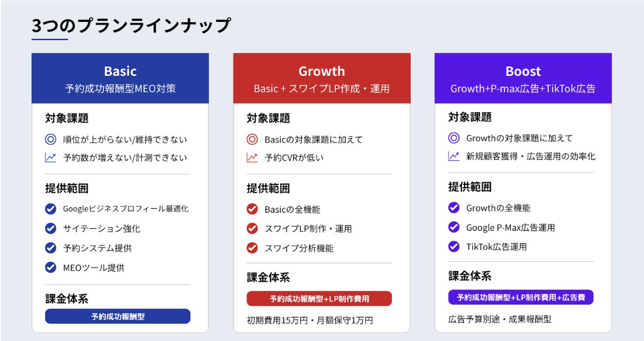Select the Basic plan header
The image size is (644, 341).
[120, 78]
